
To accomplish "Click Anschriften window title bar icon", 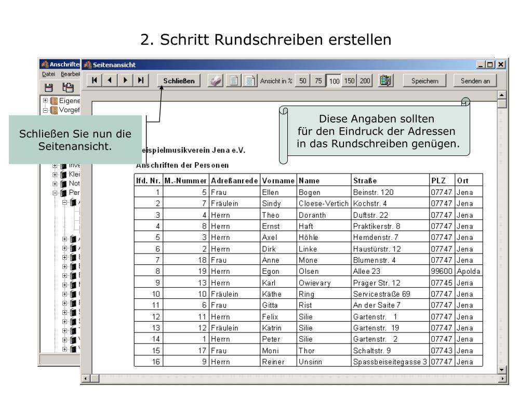I will (x=45, y=64).
